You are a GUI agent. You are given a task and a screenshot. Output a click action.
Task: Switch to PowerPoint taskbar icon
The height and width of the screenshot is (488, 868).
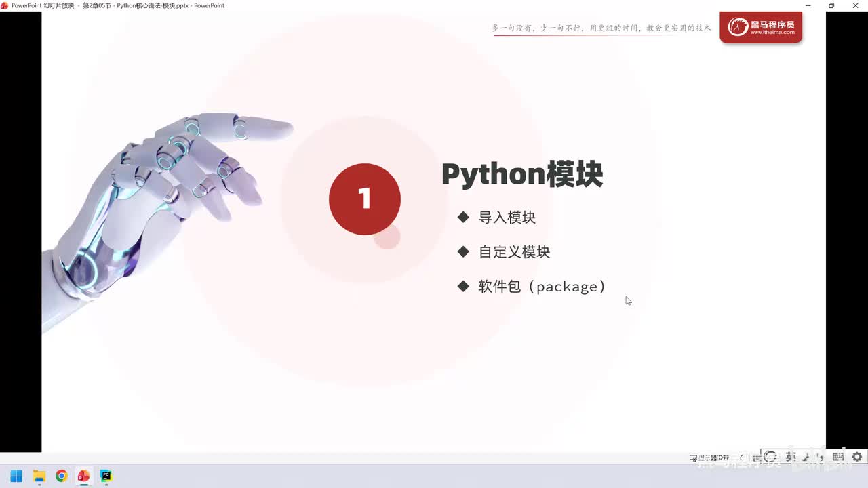point(83,476)
